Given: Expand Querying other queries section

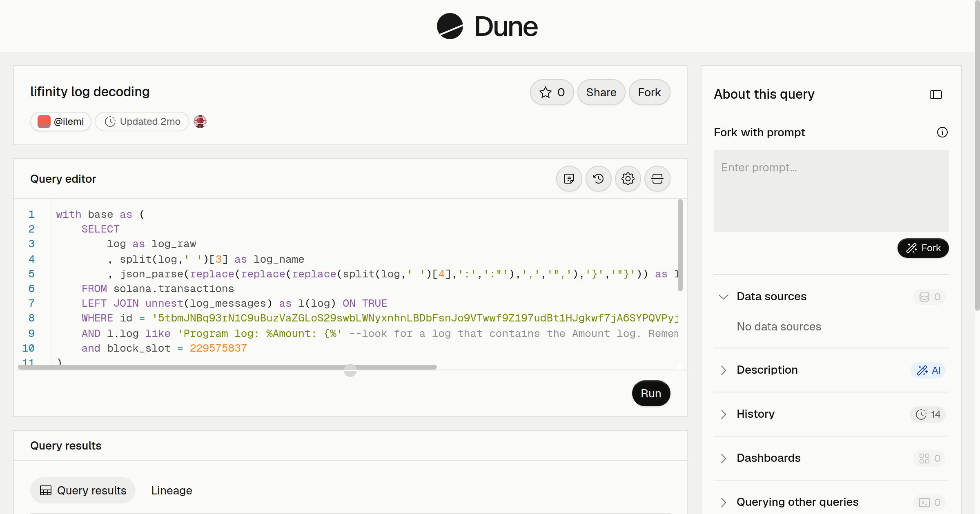Looking at the screenshot, I should pyautogui.click(x=724, y=502).
